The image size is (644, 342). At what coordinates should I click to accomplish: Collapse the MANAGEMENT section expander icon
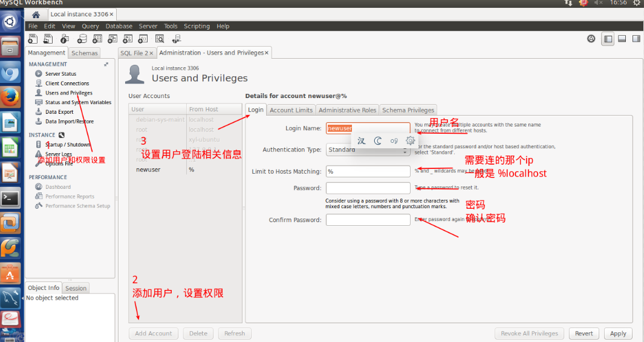click(106, 64)
